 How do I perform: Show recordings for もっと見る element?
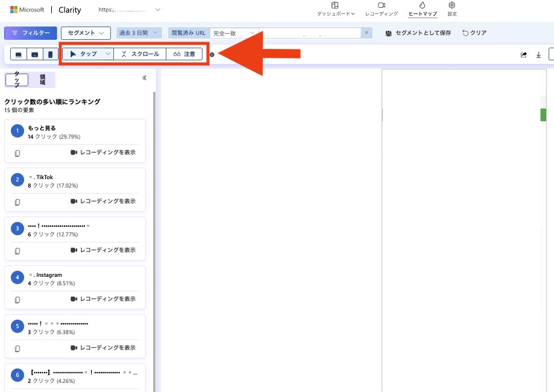click(103, 153)
